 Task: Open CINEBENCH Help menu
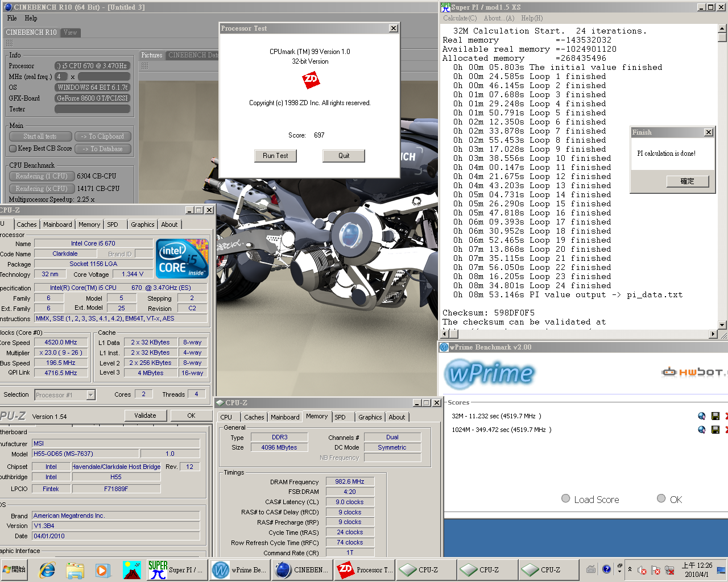point(31,18)
